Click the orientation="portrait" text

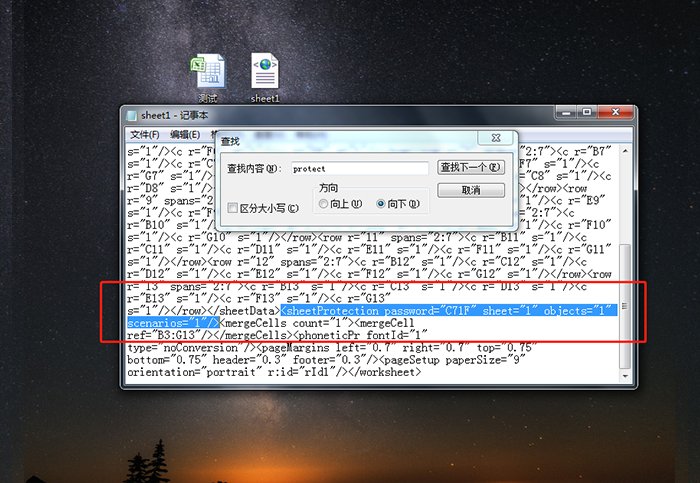(195, 372)
